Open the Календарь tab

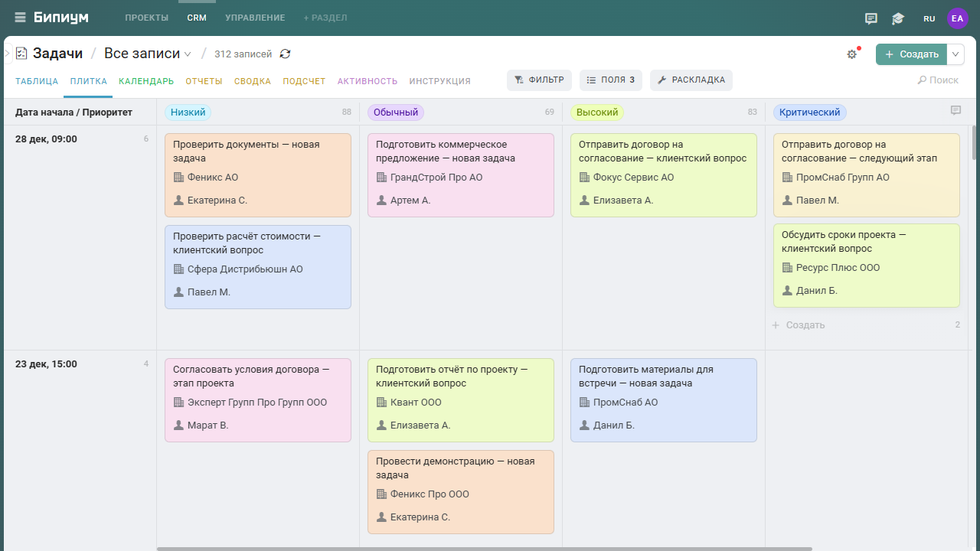tap(146, 81)
